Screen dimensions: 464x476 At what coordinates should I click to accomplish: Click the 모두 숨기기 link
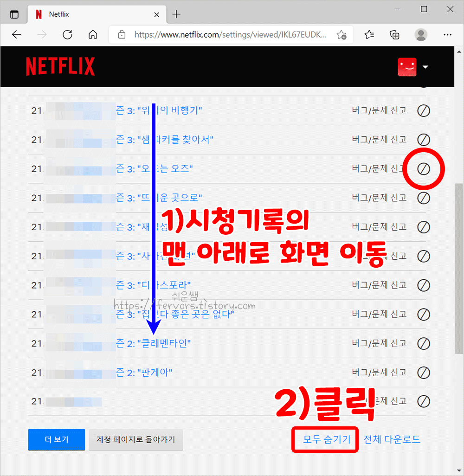coord(327,439)
